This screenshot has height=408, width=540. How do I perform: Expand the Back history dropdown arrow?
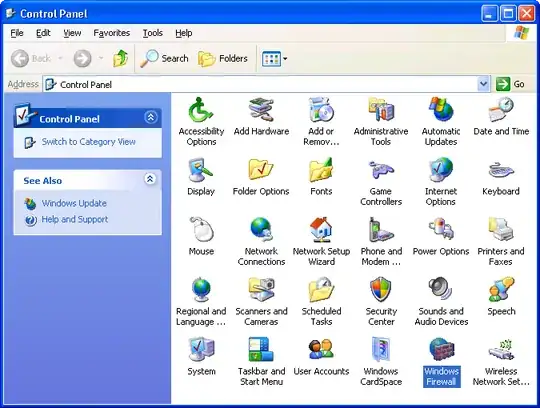point(60,59)
